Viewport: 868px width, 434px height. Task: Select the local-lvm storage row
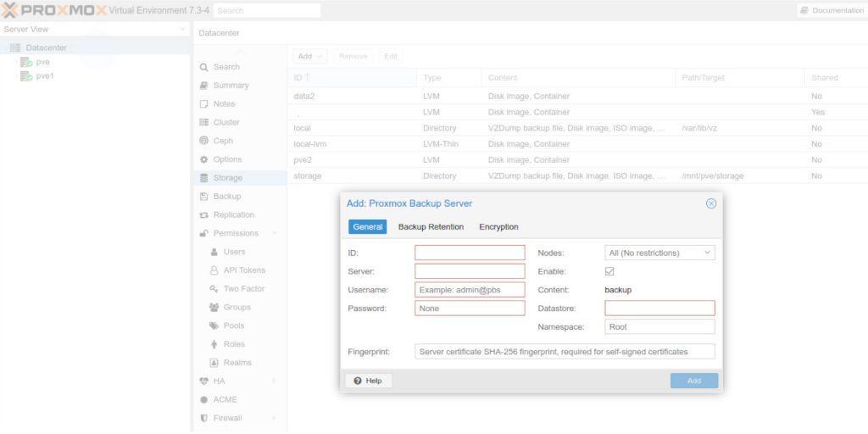(x=577, y=144)
